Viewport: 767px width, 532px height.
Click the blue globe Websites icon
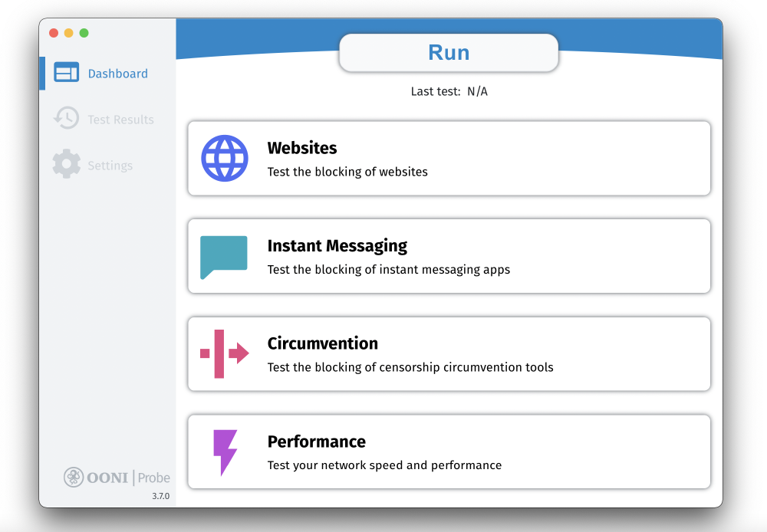(x=225, y=158)
